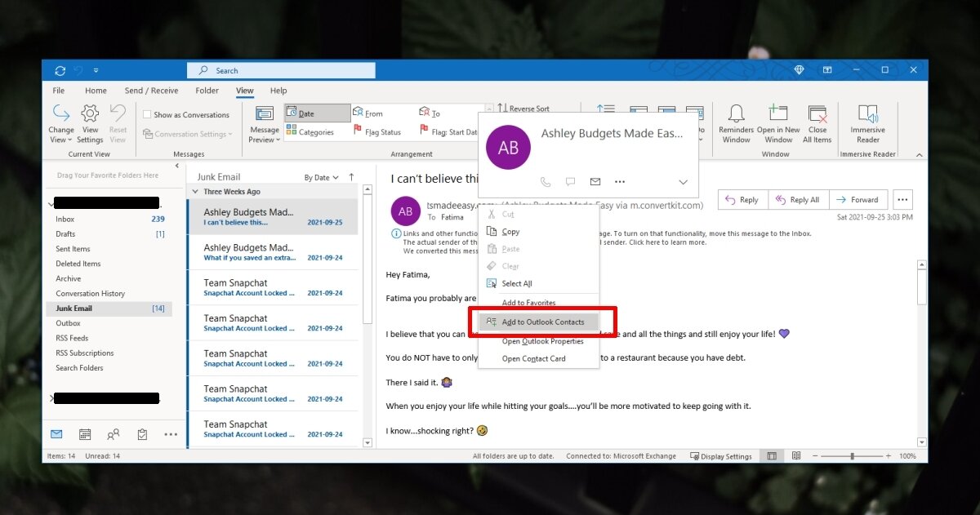980x515 pixels.
Task: Switch to the Calendar icon at bottom left
Action: click(85, 434)
